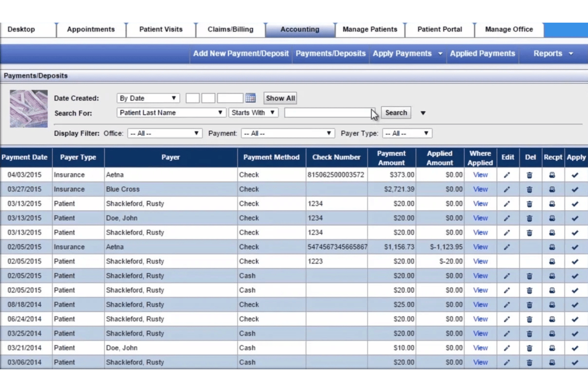This screenshot has height=392, width=588.
Task: Delete the 04/03/2015 Aetna payment
Action: [530, 175]
